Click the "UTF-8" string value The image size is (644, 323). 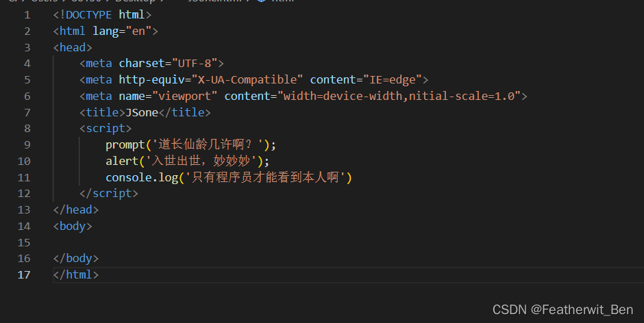coord(195,64)
